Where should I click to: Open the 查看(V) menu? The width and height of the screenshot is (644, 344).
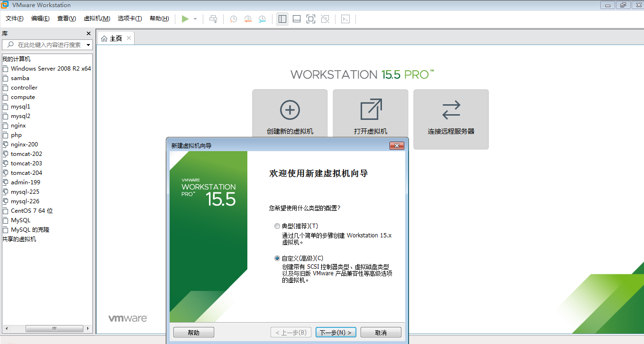(66, 18)
